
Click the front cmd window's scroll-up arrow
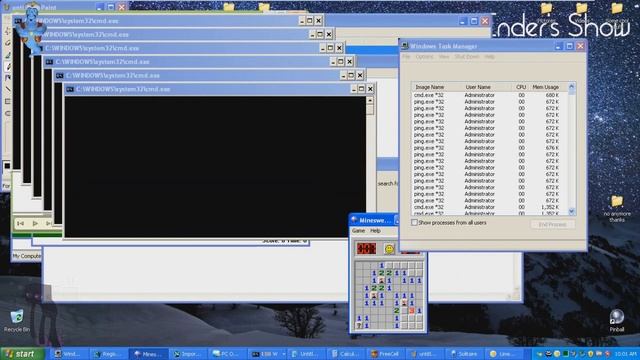click(370, 100)
